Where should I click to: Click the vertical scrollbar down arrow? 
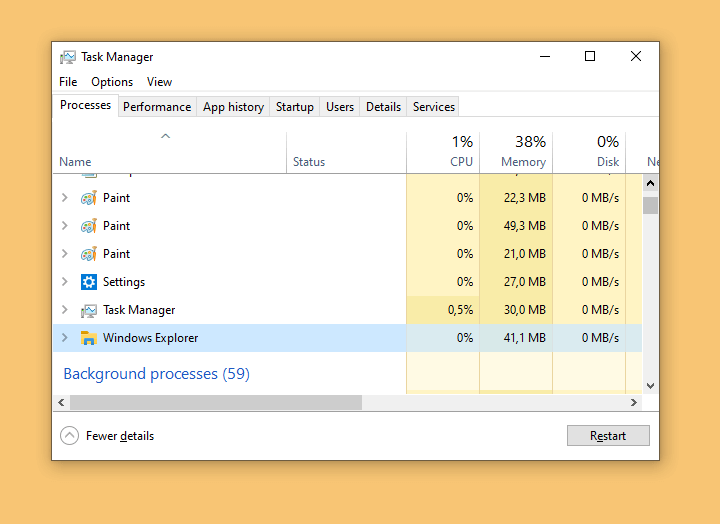650,386
